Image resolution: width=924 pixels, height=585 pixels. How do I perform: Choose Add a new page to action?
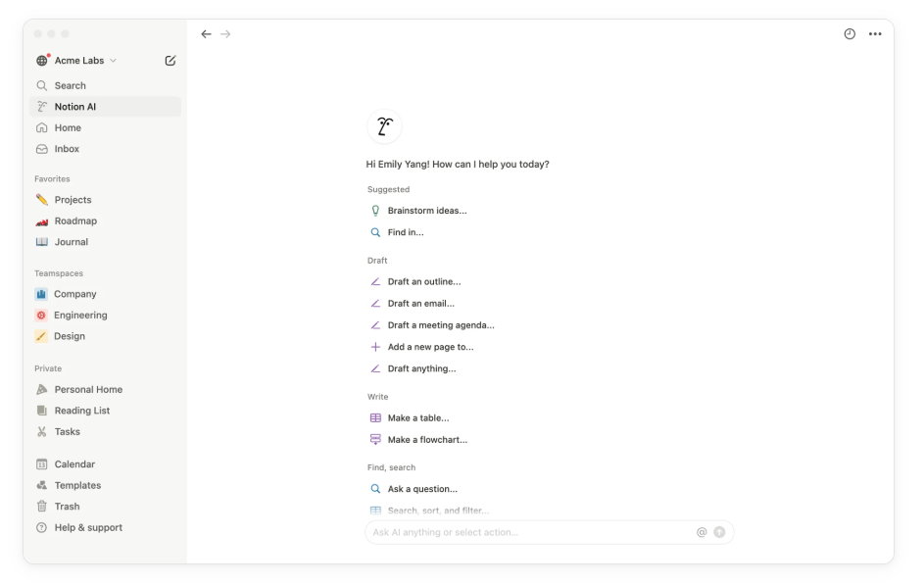[431, 347]
